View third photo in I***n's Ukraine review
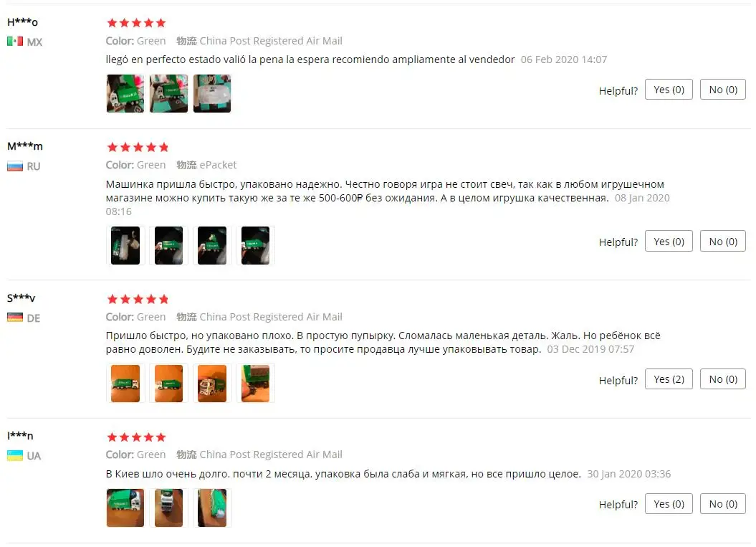 tap(212, 508)
